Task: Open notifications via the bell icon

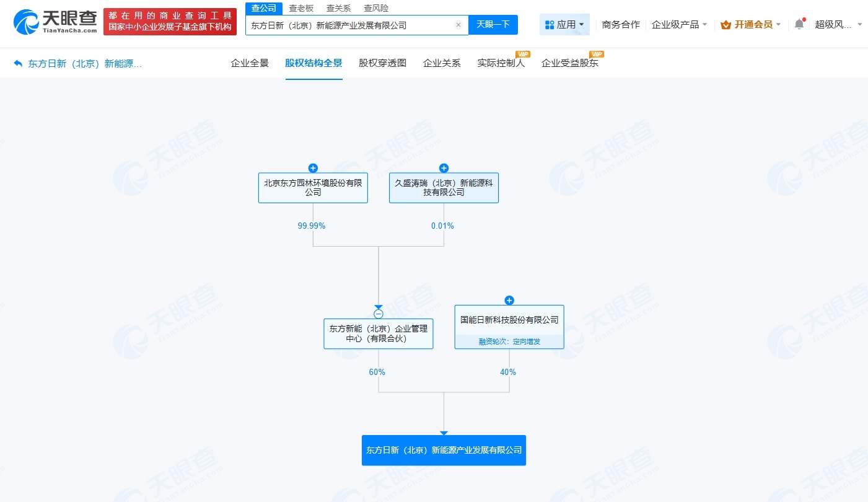Action: 799,23
